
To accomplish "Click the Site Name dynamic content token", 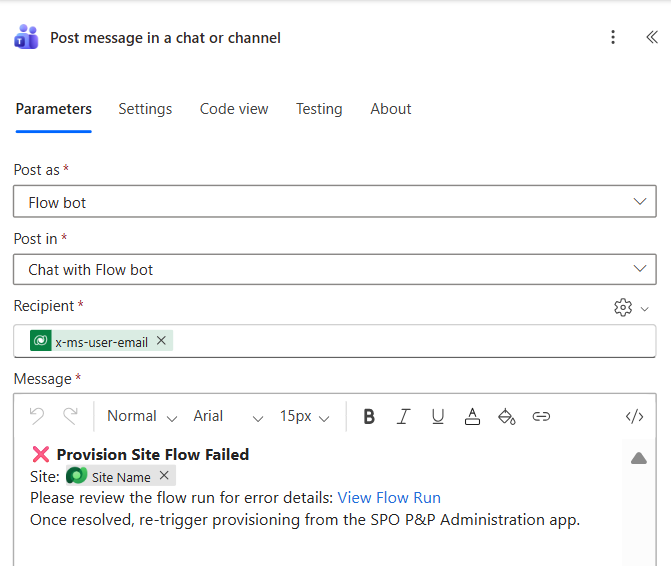I will pyautogui.click(x=121, y=476).
